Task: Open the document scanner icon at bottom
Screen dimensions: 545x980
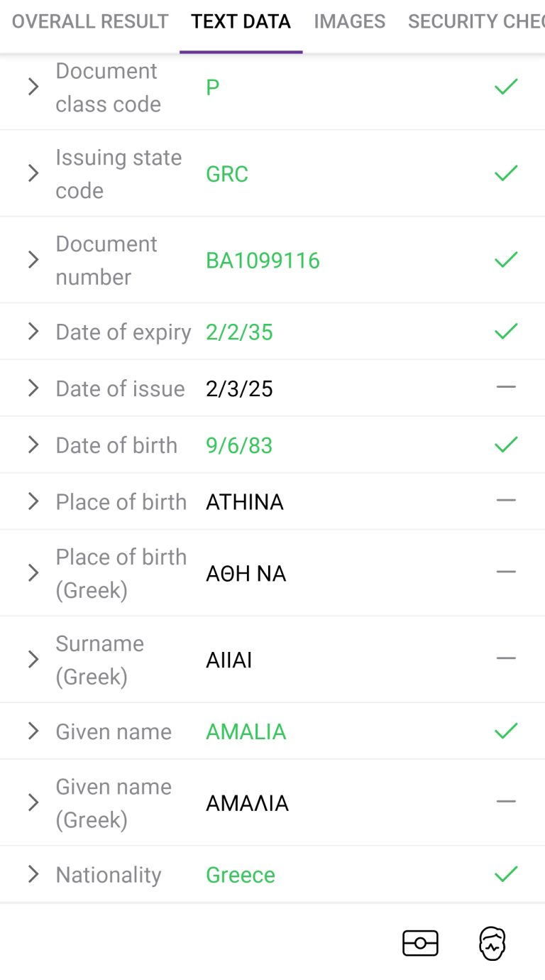Action: click(x=420, y=944)
